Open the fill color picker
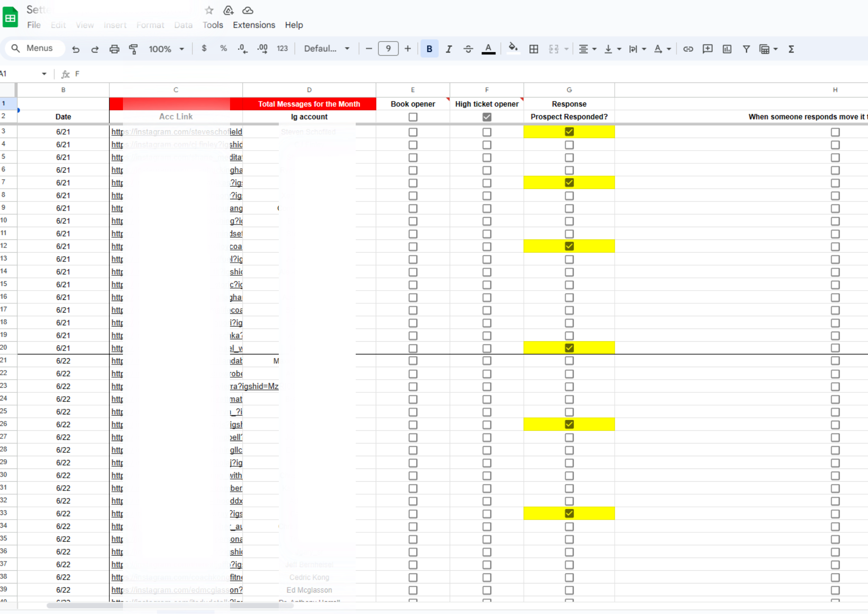 513,49
